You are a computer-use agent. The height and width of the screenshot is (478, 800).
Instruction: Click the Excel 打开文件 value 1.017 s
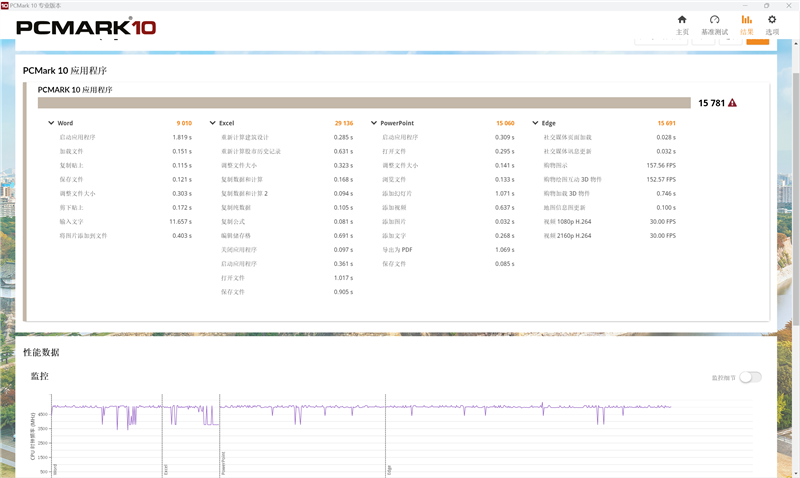tap(343, 278)
